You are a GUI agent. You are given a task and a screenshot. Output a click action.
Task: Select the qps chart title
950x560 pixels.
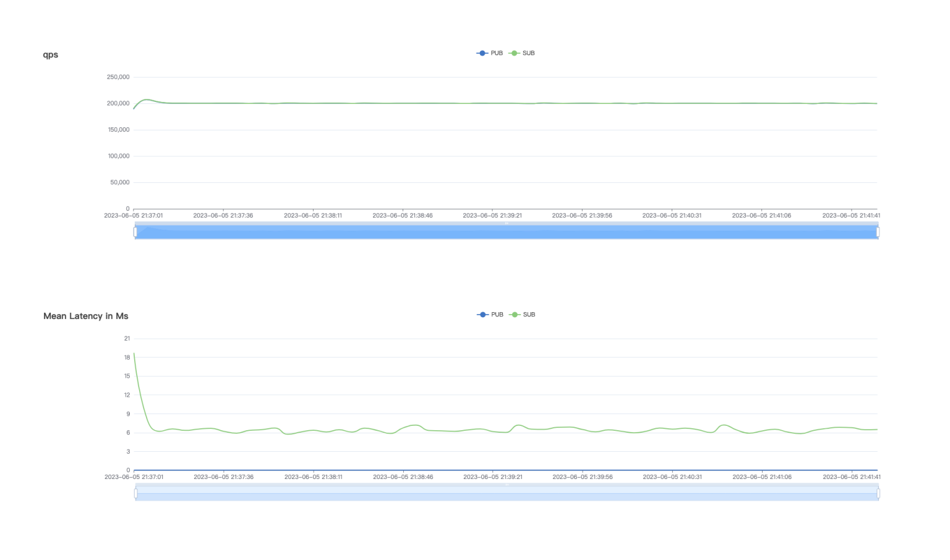pyautogui.click(x=50, y=54)
